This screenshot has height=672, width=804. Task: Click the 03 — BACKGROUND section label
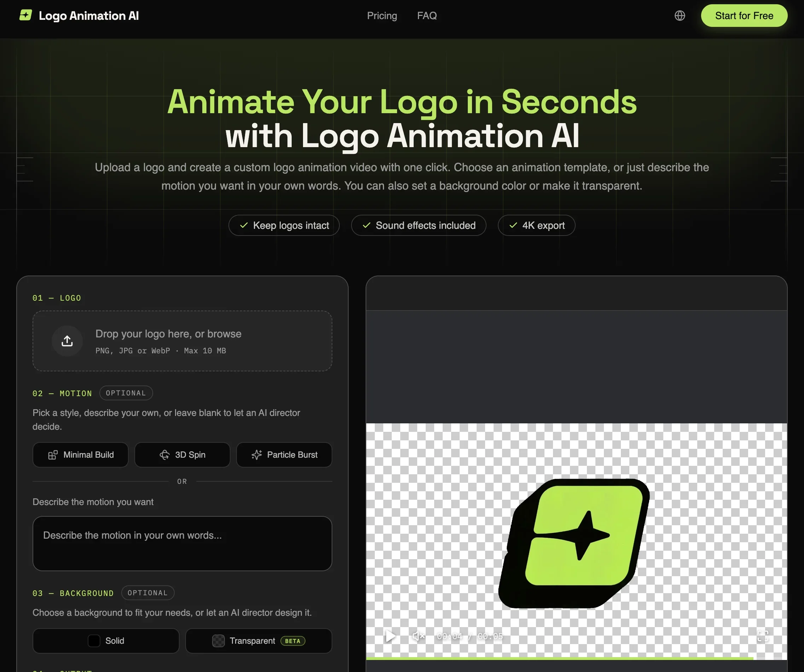point(73,593)
